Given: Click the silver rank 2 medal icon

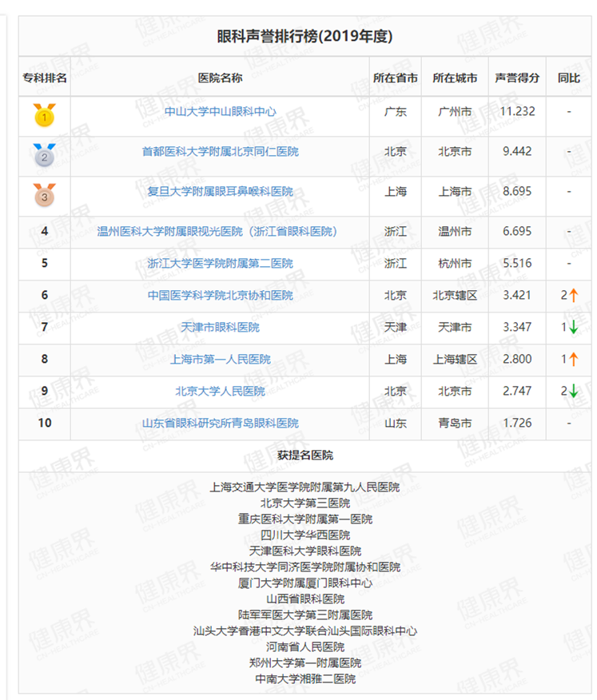Looking at the screenshot, I should click(x=44, y=155).
